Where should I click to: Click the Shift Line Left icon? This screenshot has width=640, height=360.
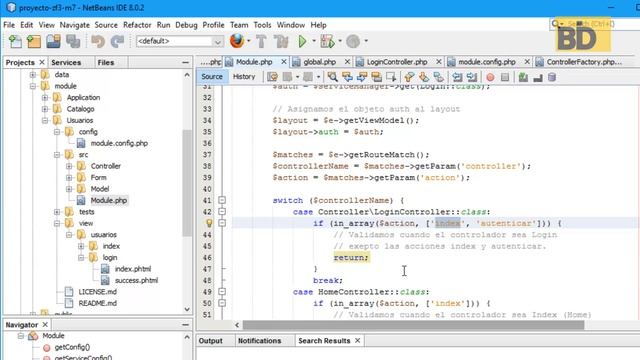[x=457, y=77]
